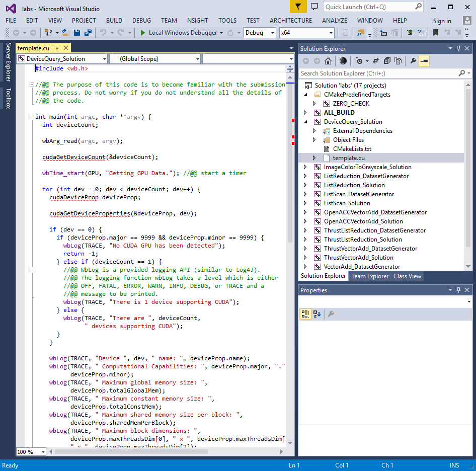Image resolution: width=476 pixels, height=471 pixels.
Task: Click Sync with Active Document arrows icon
Action: click(x=375, y=61)
